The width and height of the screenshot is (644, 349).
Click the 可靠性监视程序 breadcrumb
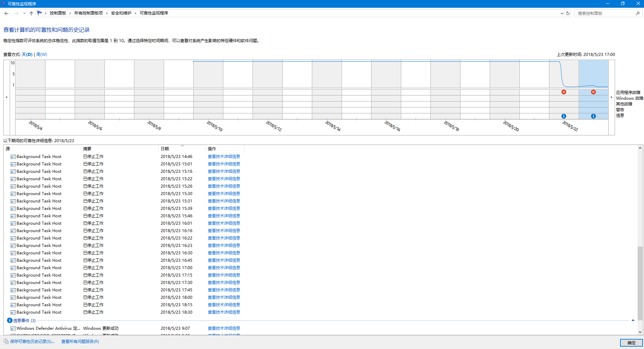coord(154,13)
